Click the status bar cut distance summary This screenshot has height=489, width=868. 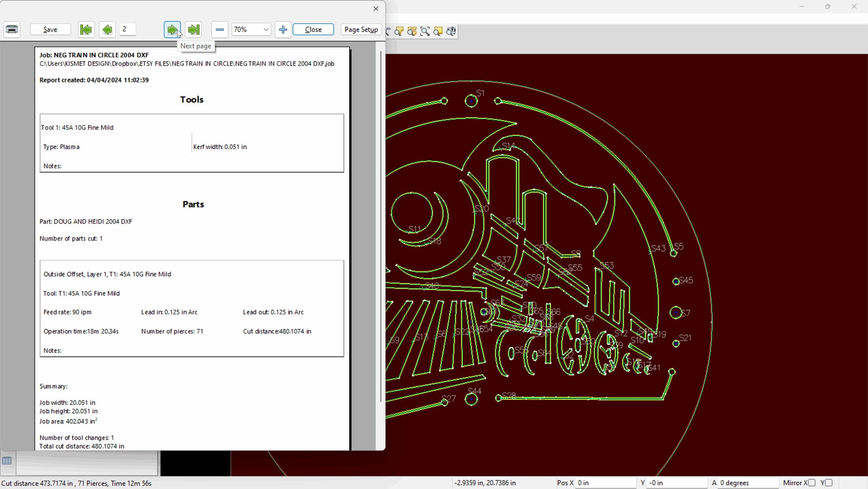click(x=76, y=483)
